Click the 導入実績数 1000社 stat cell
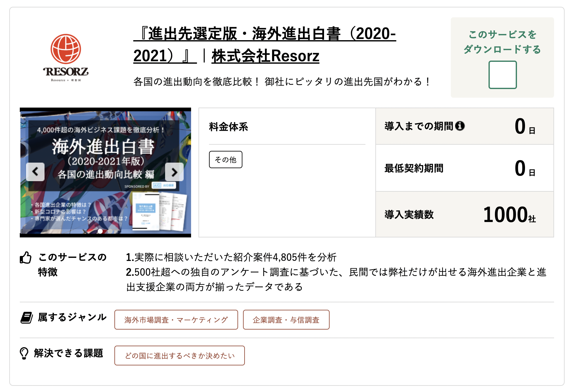The image size is (572, 392). pos(464,214)
